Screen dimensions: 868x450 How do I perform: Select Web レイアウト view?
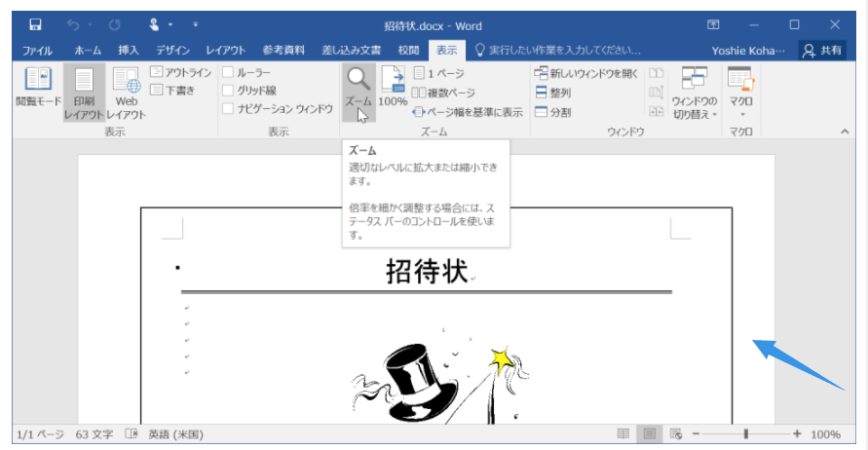[x=127, y=93]
